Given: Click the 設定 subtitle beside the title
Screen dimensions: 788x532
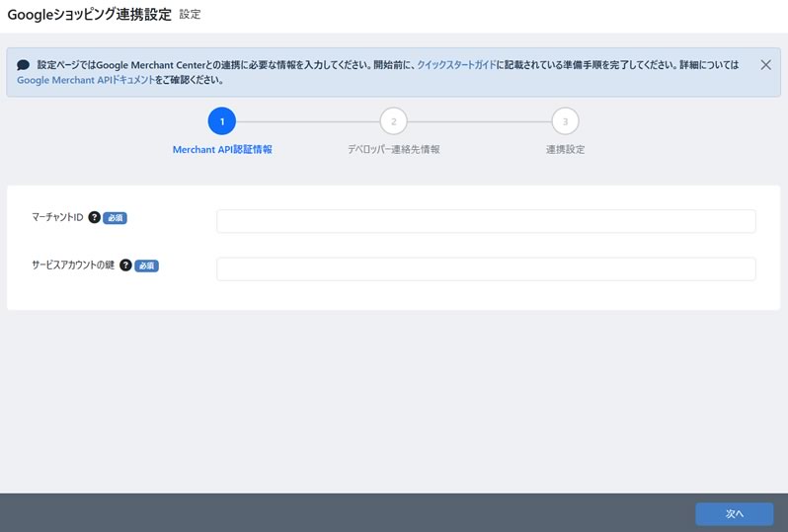Looking at the screenshot, I should [190, 15].
